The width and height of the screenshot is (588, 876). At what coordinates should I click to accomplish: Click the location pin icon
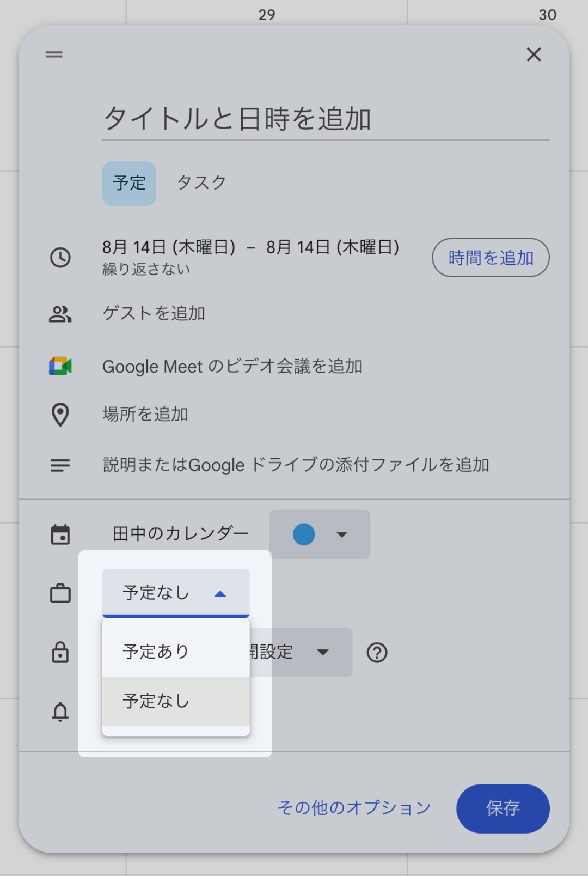[x=60, y=414]
